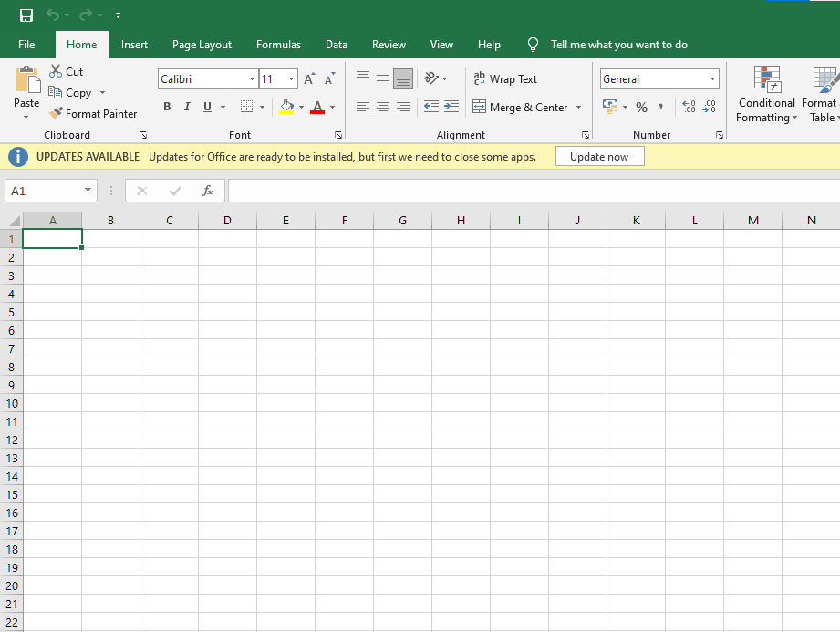Click Tell me what you want to do
This screenshot has height=632, width=840.
point(618,45)
